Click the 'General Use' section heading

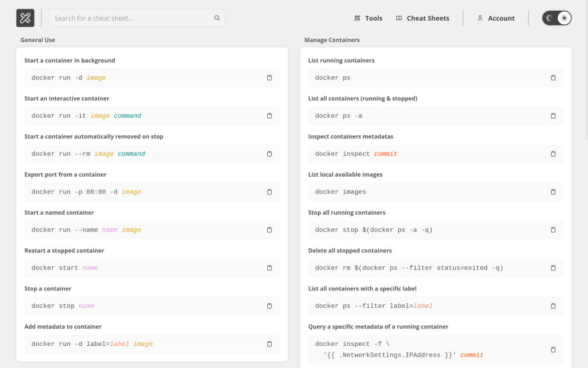coord(38,39)
